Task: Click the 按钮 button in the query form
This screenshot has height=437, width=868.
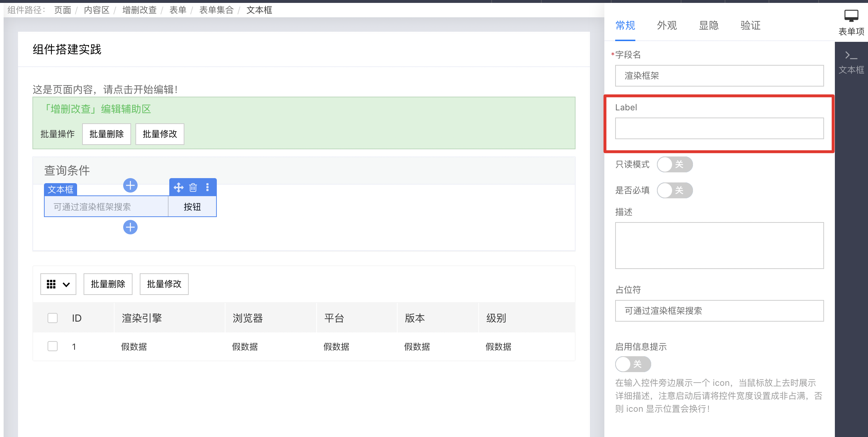Action: [x=192, y=207]
